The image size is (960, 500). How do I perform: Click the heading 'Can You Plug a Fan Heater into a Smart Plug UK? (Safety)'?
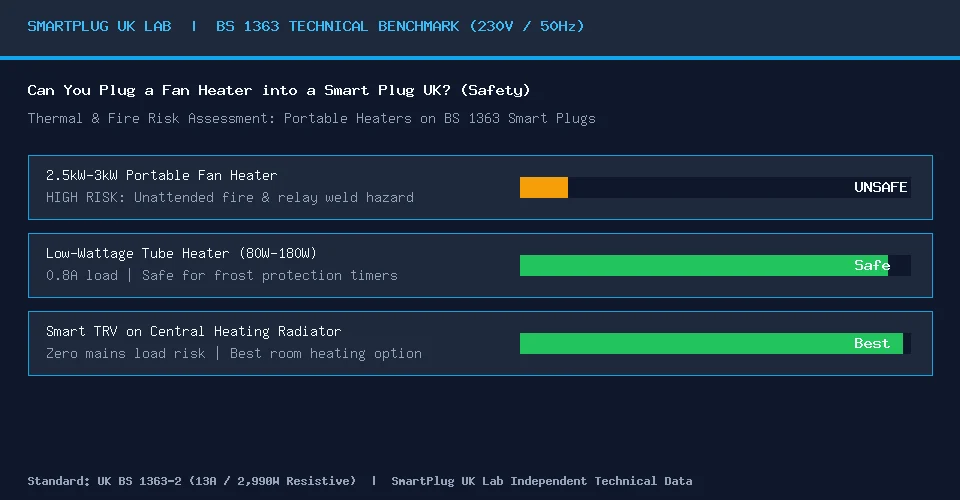[x=279, y=91]
